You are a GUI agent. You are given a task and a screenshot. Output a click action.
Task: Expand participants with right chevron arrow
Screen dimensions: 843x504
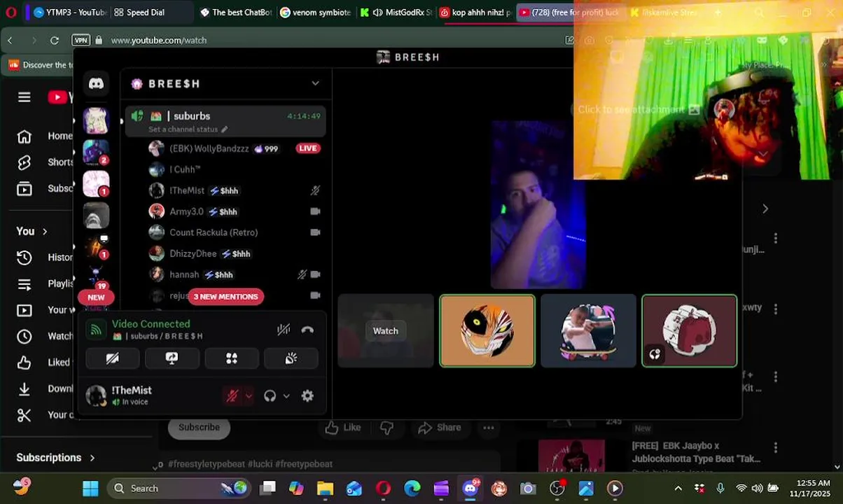[x=765, y=209]
